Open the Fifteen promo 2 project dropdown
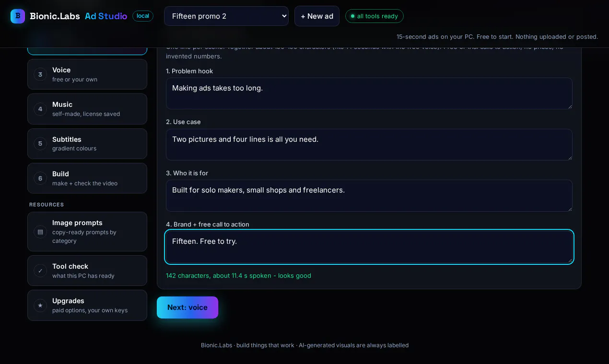This screenshot has height=364, width=609. pyautogui.click(x=226, y=16)
